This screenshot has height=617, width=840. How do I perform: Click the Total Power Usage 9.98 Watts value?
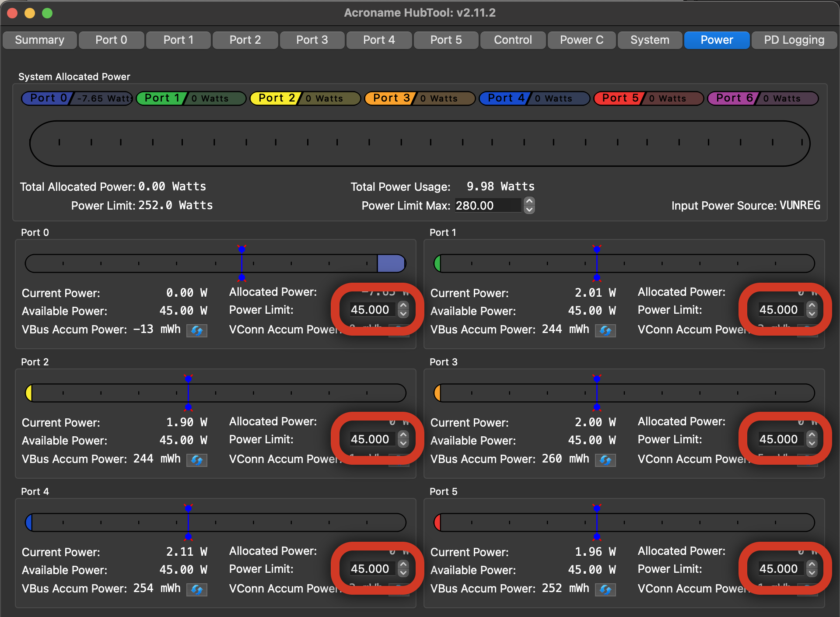tap(500, 186)
